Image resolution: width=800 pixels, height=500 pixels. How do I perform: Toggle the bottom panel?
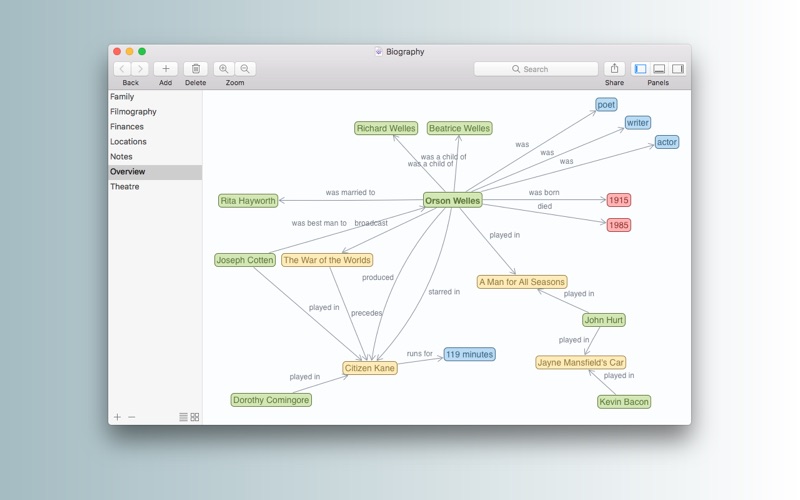pos(659,69)
